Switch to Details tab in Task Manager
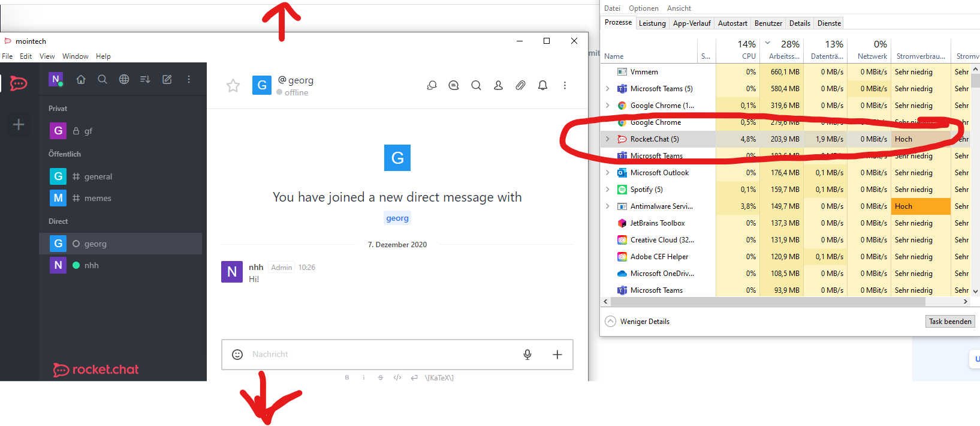The width and height of the screenshot is (980, 426). click(800, 23)
